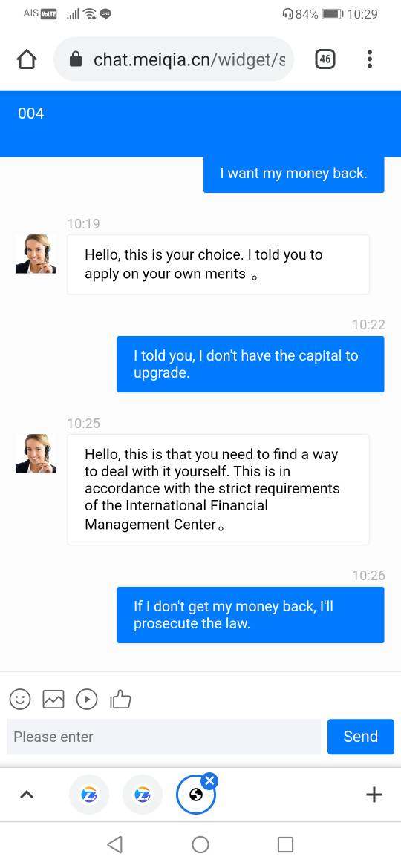Add a new tab with plus
This screenshot has height=868, width=401.
click(x=374, y=795)
